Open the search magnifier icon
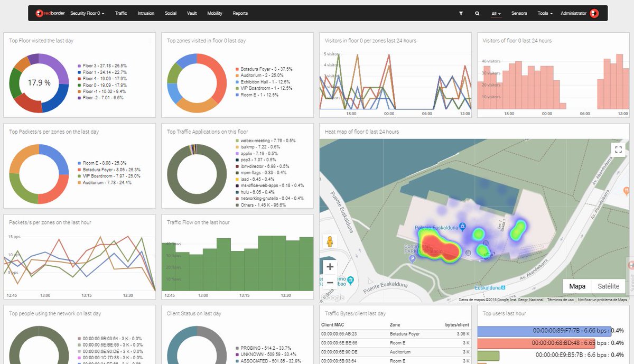Screen dimensions: 634x364 (477, 13)
